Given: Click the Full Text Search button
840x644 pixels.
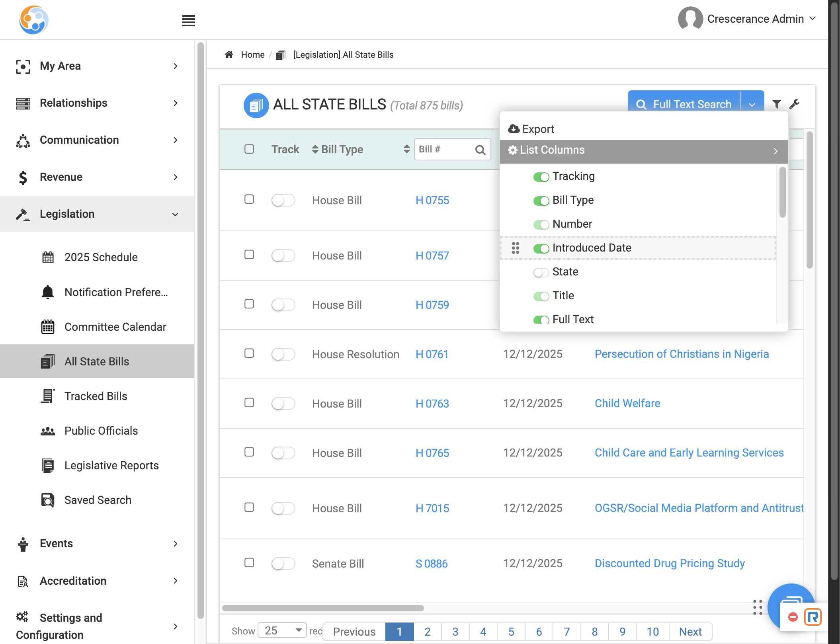Looking at the screenshot, I should 684,104.
